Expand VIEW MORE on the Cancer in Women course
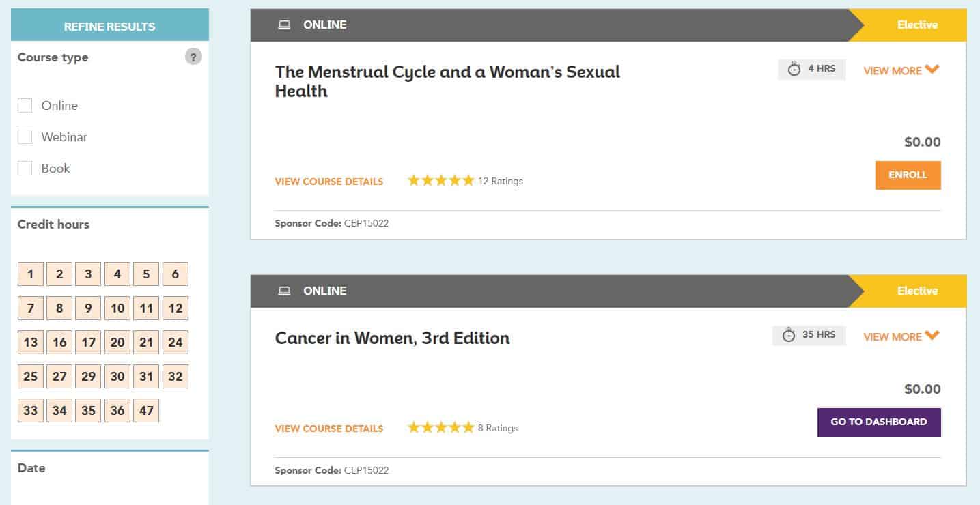The height and width of the screenshot is (505, 980). click(x=899, y=336)
